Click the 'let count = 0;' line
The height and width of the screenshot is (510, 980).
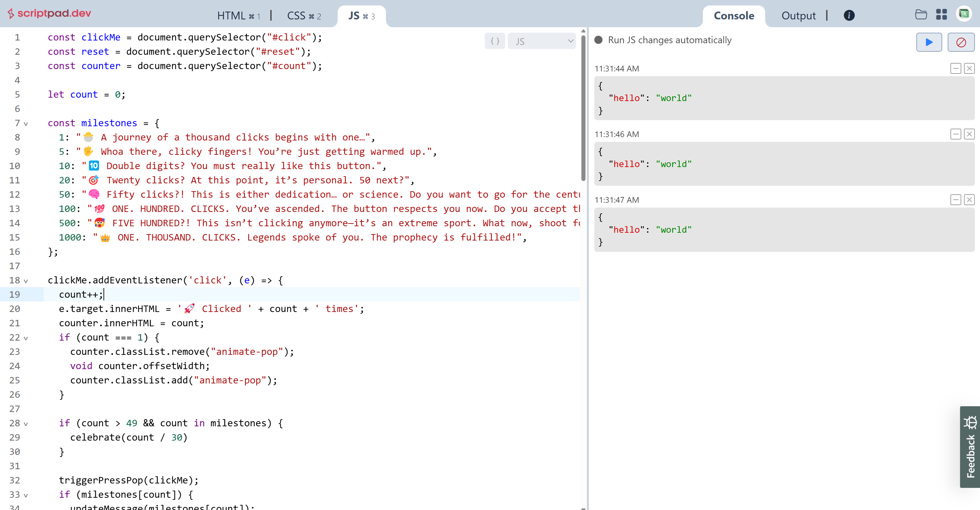86,94
